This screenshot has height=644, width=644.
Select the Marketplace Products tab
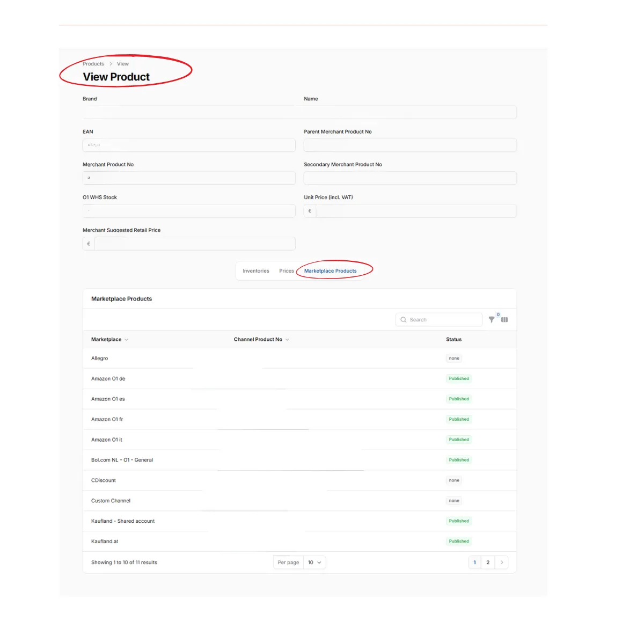(330, 271)
